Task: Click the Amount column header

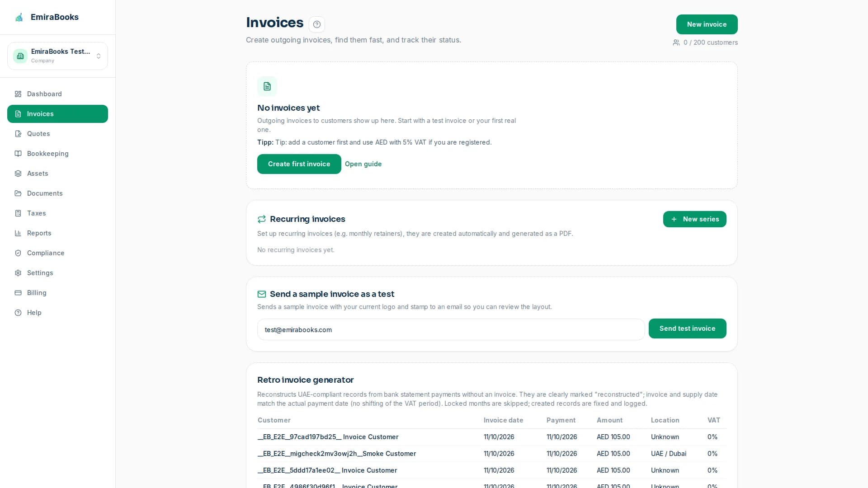Action: coord(609,420)
